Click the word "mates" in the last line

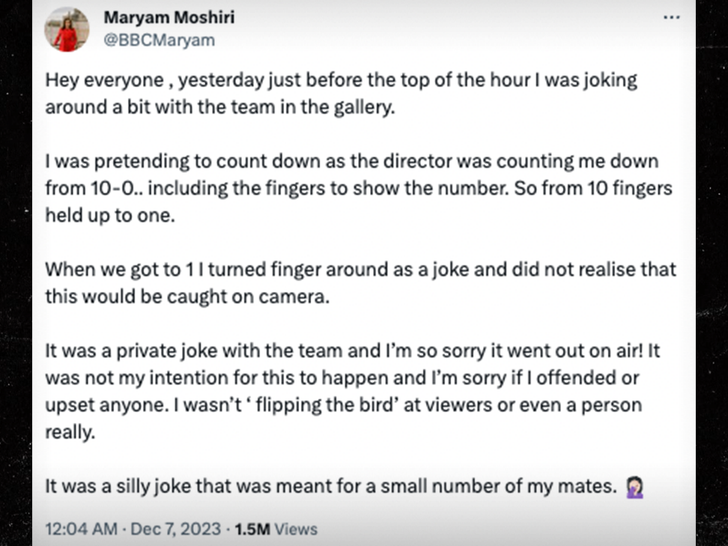tap(588, 487)
